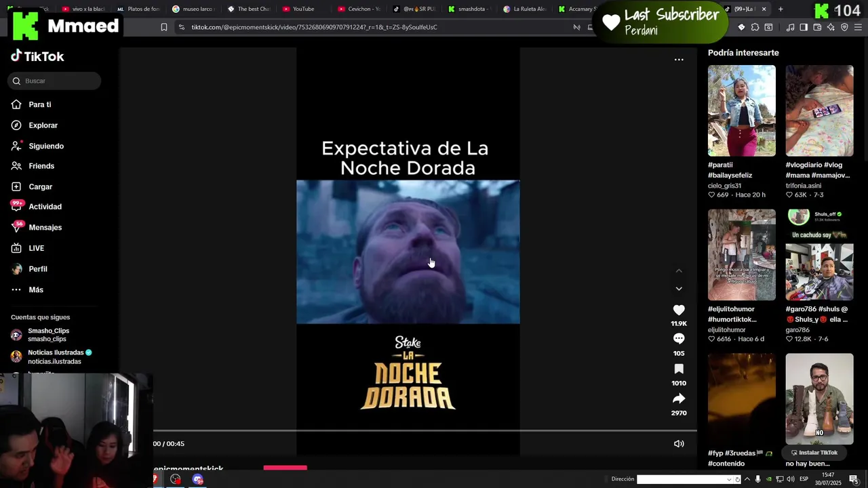The image size is (868, 488).
Task: Switch to the Cevichon browser tab
Action: [359, 9]
